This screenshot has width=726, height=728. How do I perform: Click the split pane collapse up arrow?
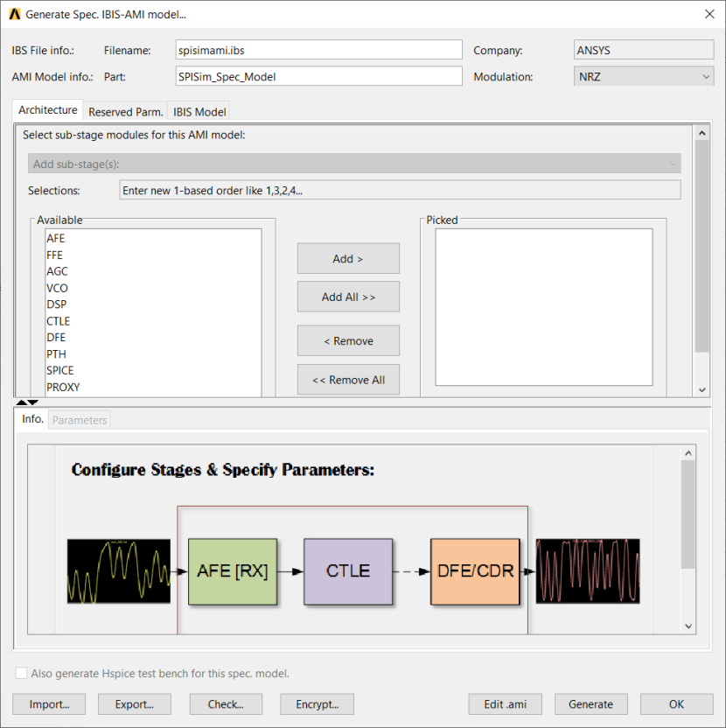pos(21,402)
